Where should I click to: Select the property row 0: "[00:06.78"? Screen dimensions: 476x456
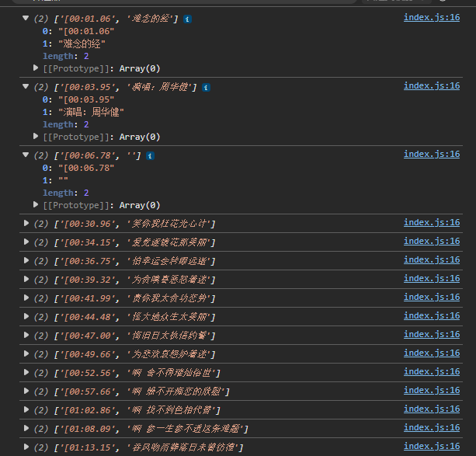pos(78,168)
